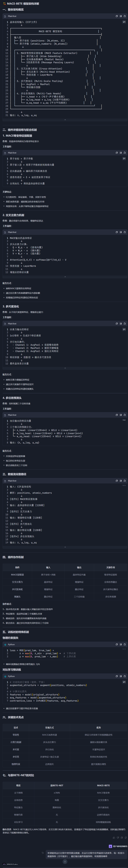
Task: Copy the 对比学习预训练 Python code block
Action: 117,676
